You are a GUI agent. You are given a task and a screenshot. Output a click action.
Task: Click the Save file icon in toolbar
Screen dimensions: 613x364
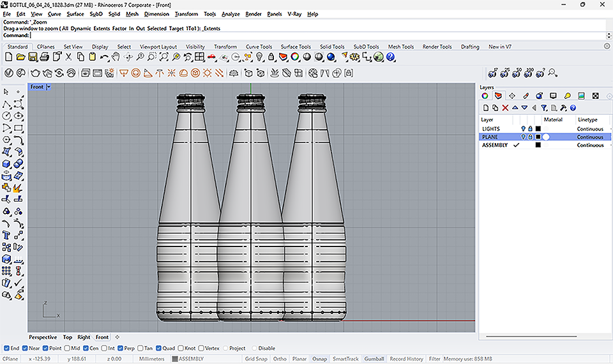point(33,57)
